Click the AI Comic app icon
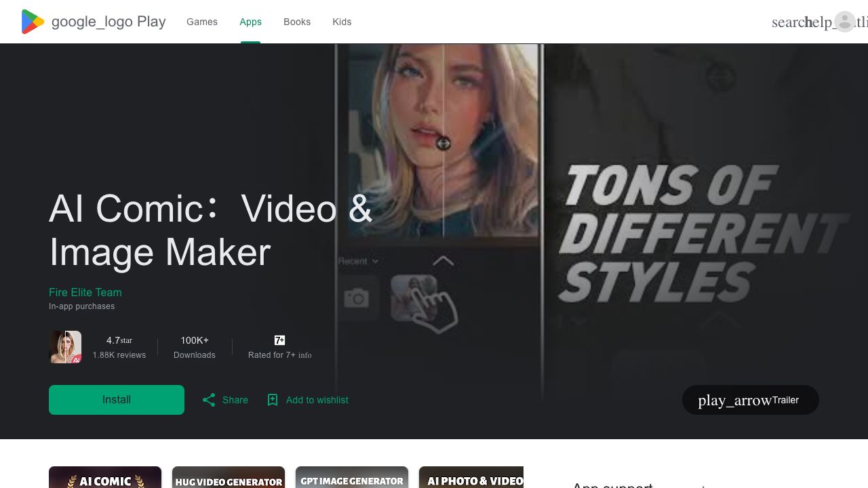The height and width of the screenshot is (488, 868). coord(66,347)
